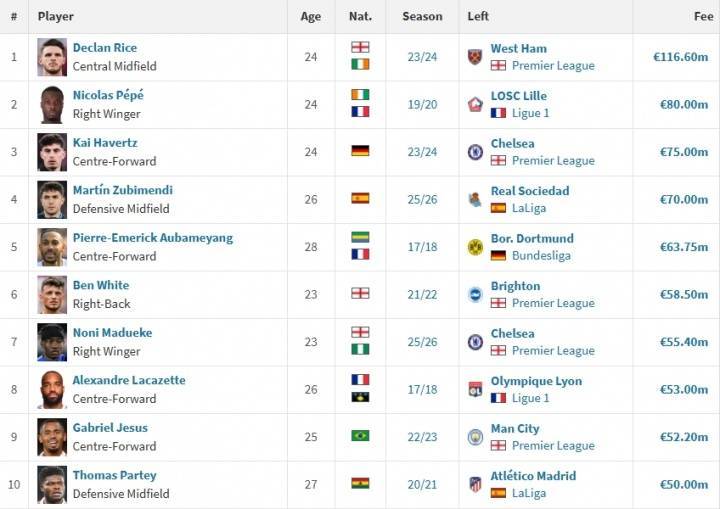Click the Real Sociedad club crest
The image size is (720, 509).
(475, 199)
